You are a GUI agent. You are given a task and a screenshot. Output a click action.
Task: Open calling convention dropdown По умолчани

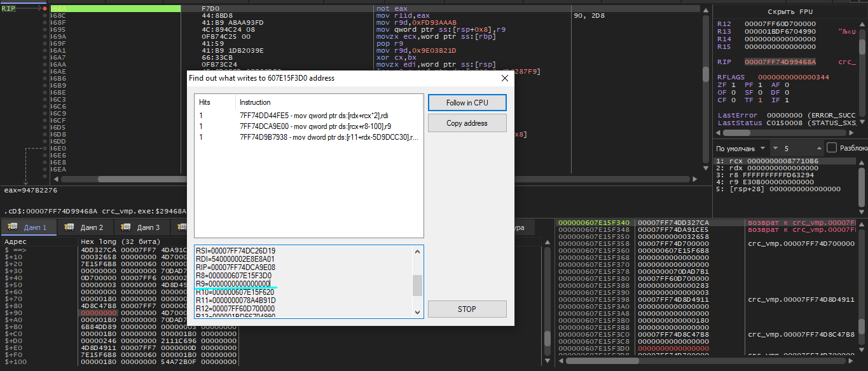[x=742, y=148]
